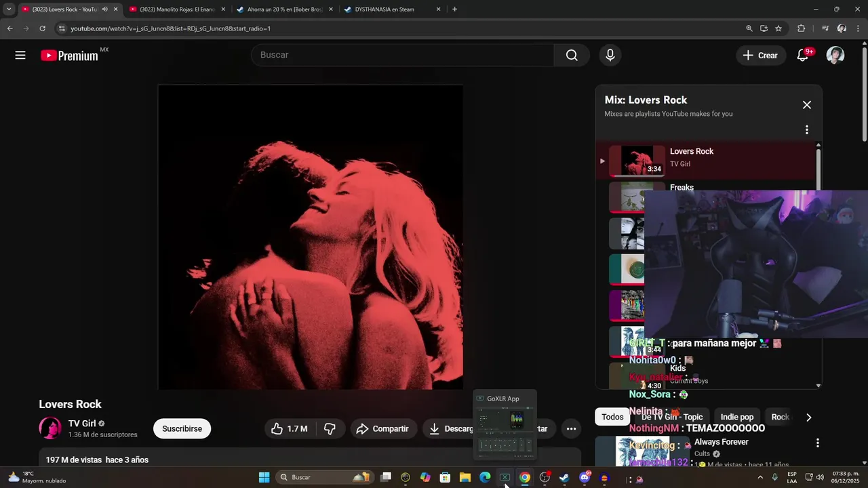
Task: Click the Chrome address bar URL
Action: (x=170, y=28)
